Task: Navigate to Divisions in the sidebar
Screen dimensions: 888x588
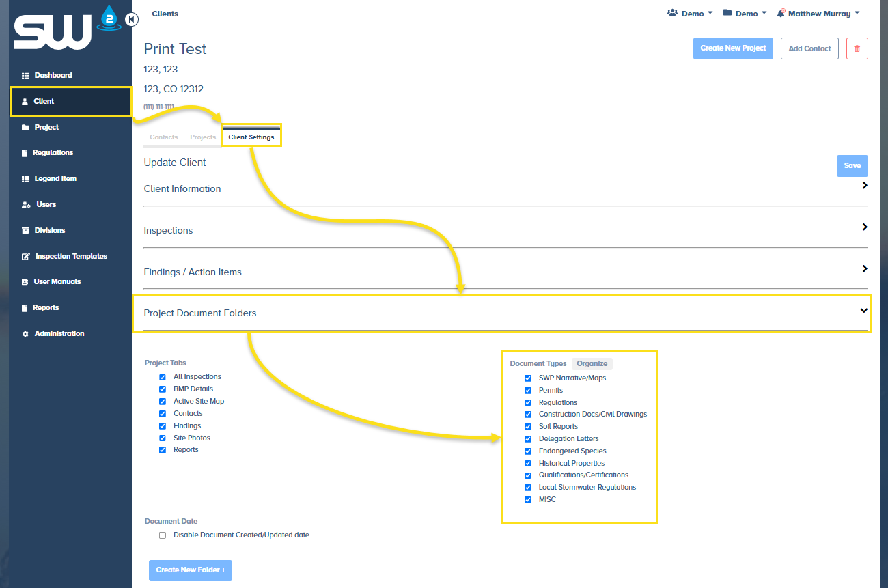Action: (x=51, y=230)
